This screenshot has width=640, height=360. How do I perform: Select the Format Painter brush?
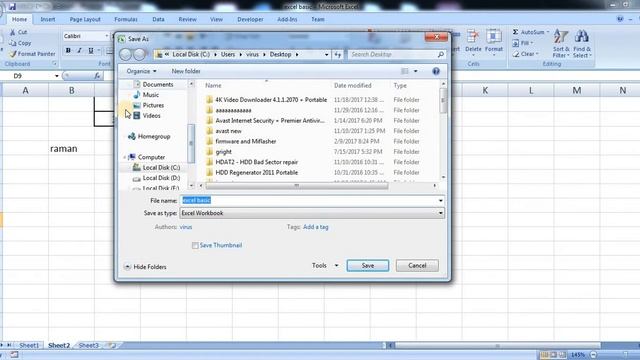(x=12, y=54)
